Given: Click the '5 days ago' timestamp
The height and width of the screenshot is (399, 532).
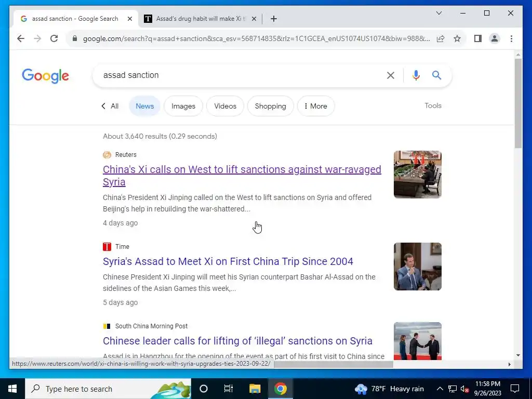Looking at the screenshot, I should (121, 302).
